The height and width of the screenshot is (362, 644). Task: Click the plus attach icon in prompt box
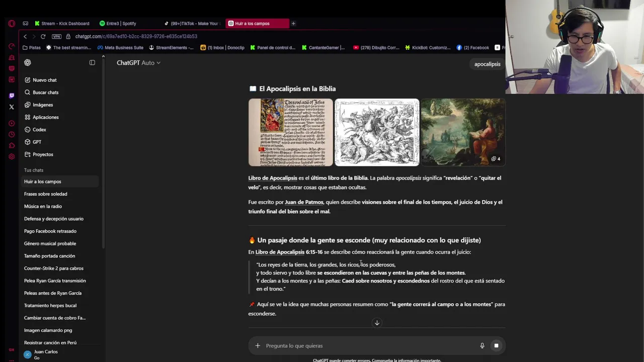click(x=258, y=345)
